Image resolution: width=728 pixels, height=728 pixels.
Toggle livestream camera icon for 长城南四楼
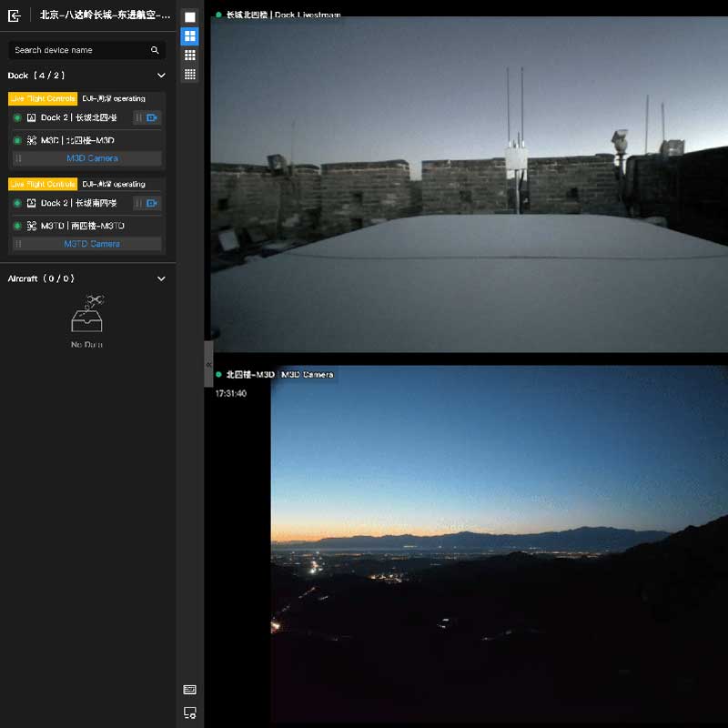point(152,203)
